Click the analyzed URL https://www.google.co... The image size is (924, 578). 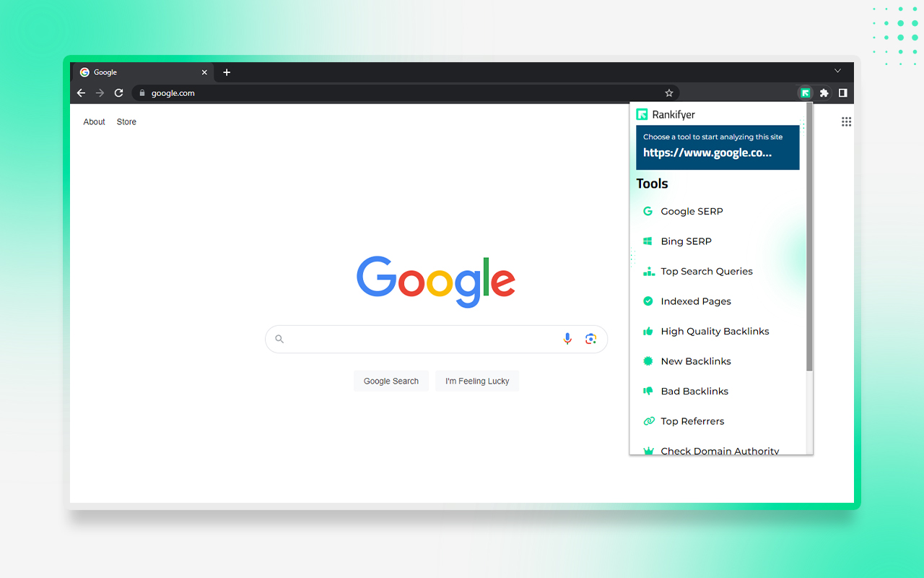pyautogui.click(x=707, y=153)
